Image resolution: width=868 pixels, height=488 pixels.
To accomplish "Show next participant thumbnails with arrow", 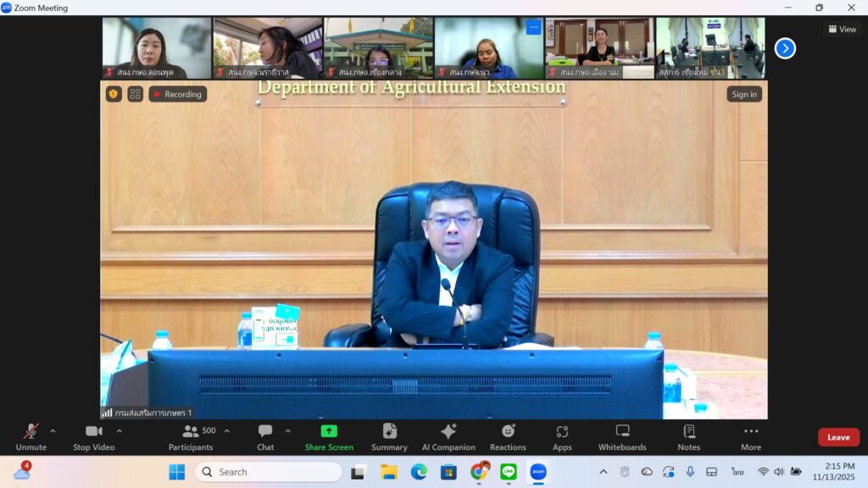I will click(785, 48).
